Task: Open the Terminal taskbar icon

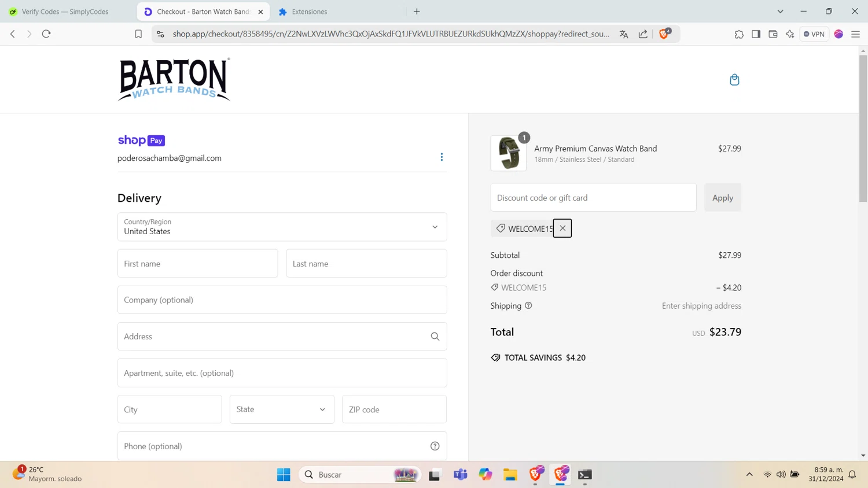Action: (585, 475)
